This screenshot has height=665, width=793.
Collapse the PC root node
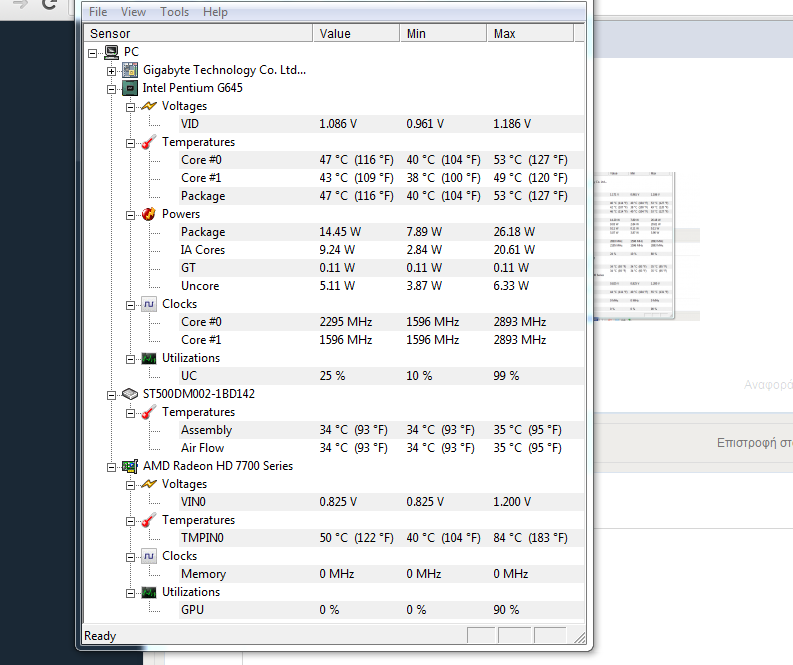click(93, 53)
